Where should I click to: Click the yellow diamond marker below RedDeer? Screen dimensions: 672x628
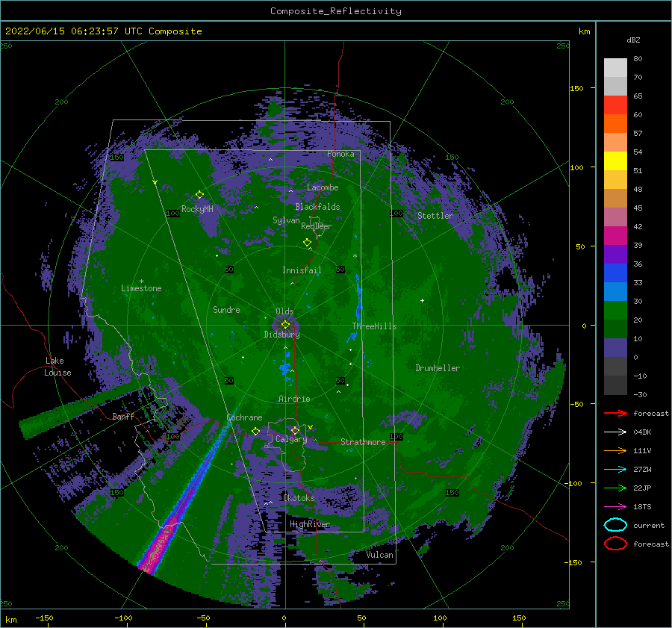(x=307, y=242)
